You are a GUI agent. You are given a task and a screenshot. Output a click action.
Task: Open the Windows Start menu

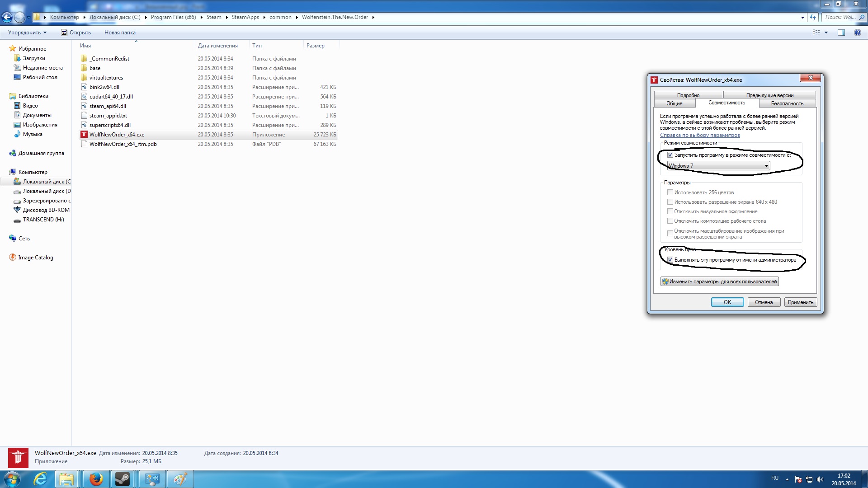click(x=12, y=479)
